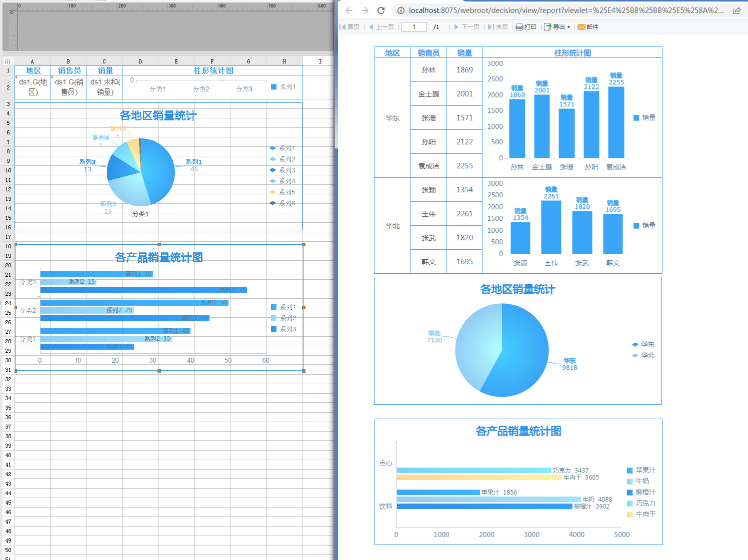748x560 pixels.
Task: Click sales value 1354 in preview table
Action: click(464, 190)
